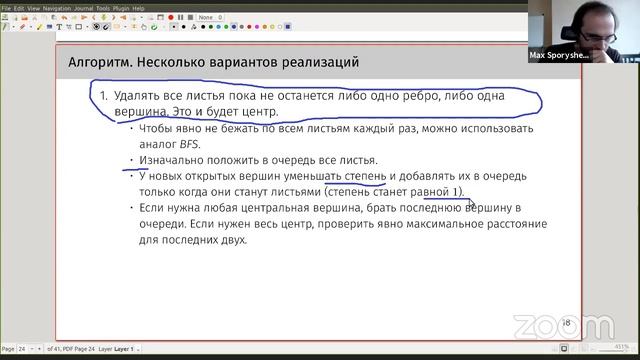Go to the last page

[x=123, y=18]
